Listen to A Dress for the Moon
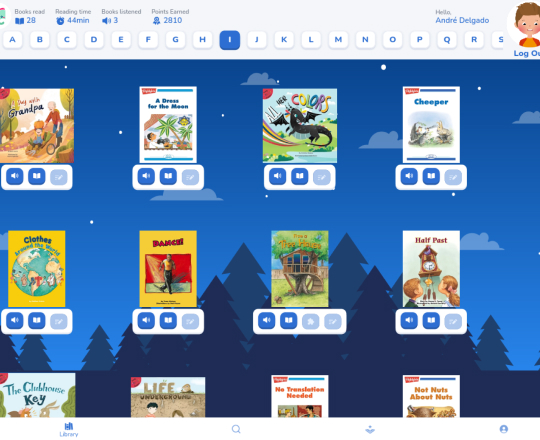This screenshot has width=540, height=440. click(146, 176)
